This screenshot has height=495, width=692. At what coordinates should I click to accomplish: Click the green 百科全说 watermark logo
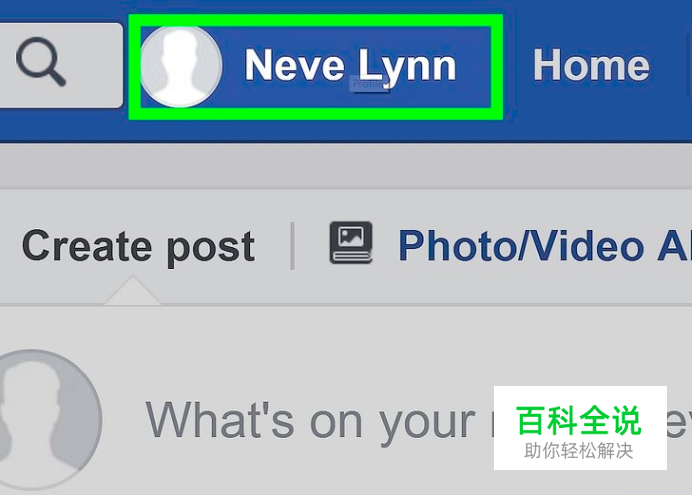coord(578,420)
